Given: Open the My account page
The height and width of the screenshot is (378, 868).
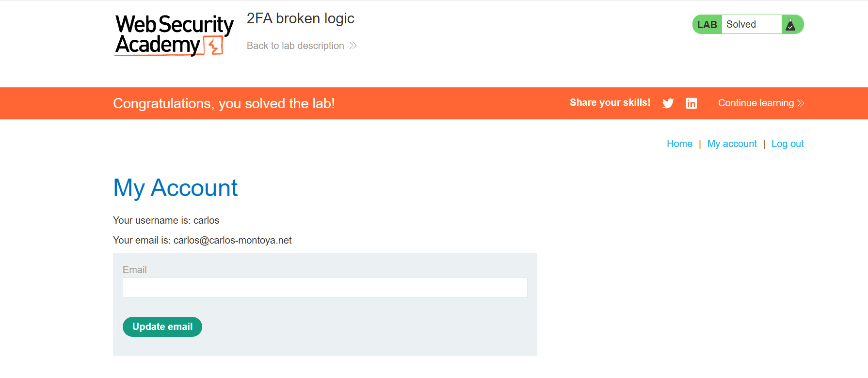Looking at the screenshot, I should 732,144.
